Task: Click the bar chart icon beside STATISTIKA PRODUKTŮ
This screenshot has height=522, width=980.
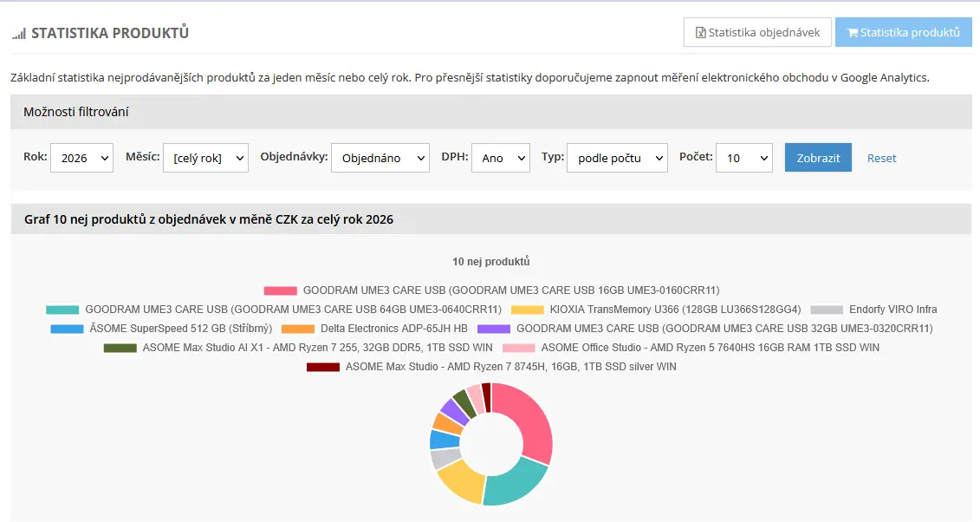Action: pos(19,33)
